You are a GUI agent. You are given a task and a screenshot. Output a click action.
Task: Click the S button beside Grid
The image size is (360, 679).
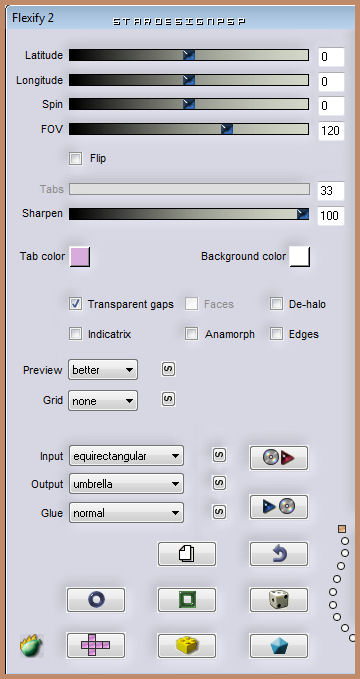tap(169, 399)
